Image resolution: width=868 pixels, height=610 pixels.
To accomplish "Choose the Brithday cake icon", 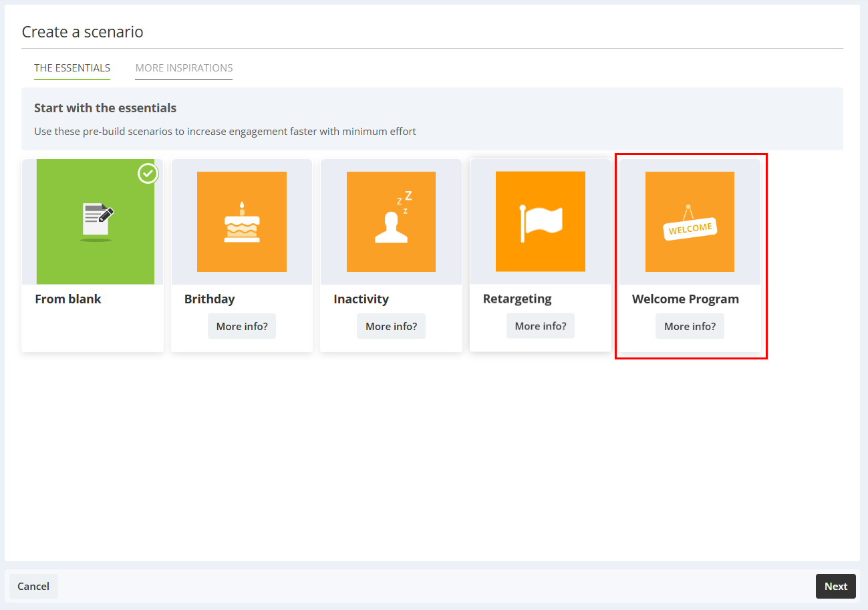I will (242, 222).
